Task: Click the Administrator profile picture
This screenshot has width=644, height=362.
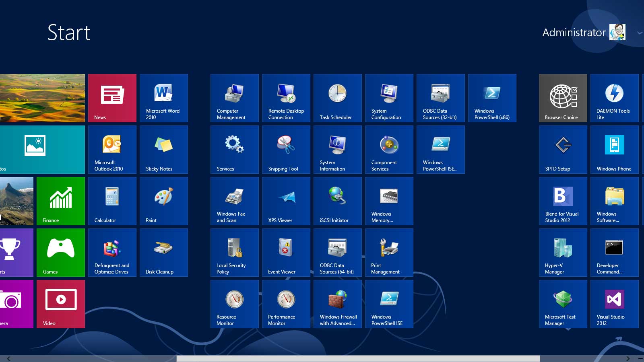Action: tap(617, 32)
